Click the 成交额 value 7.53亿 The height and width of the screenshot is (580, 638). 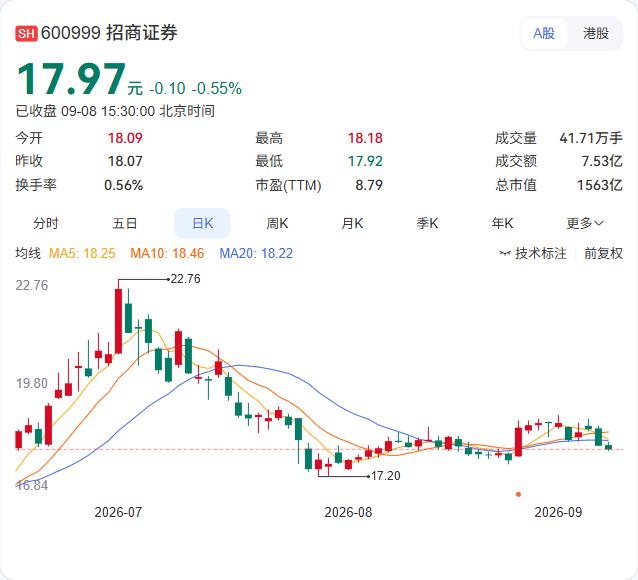(602, 161)
